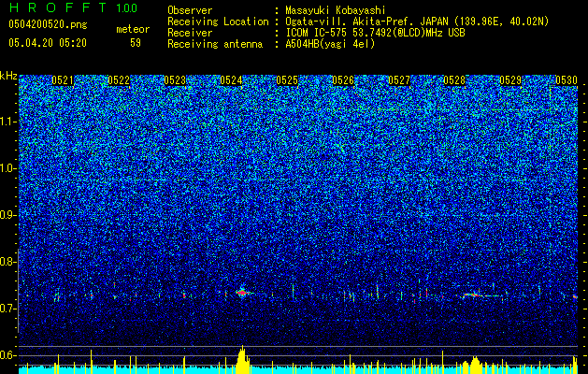
Task: Click the 0526 time marker
Action: (343, 80)
